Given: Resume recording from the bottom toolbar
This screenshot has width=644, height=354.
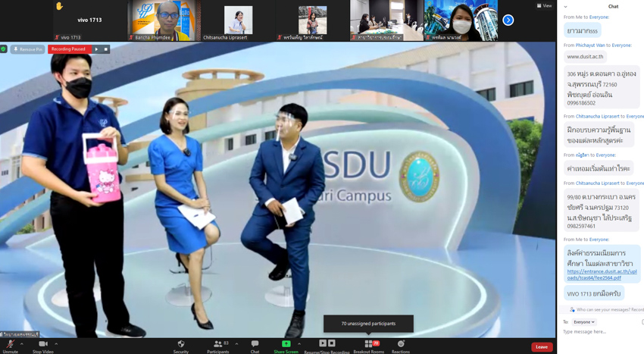Looking at the screenshot, I should [323, 343].
